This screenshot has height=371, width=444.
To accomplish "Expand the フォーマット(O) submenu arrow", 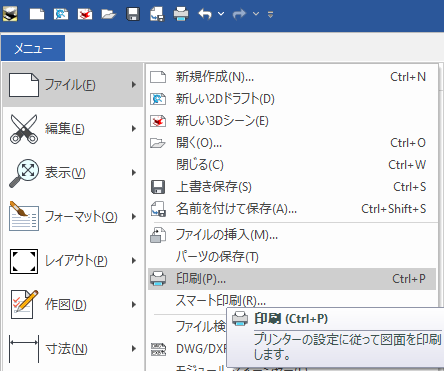I will click(134, 217).
